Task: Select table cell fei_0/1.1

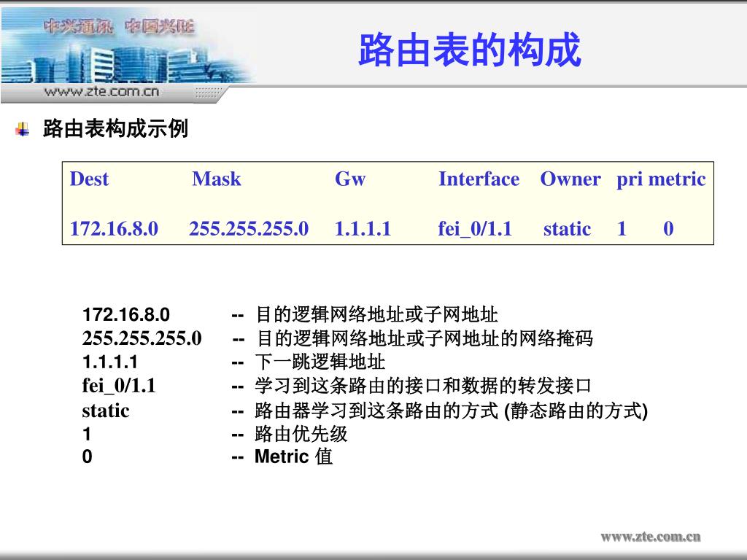Action: pyautogui.click(x=475, y=229)
